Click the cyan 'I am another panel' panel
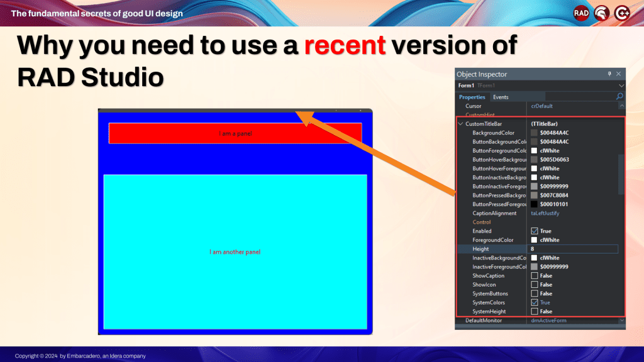Viewport: 644px width, 362px height. point(235,252)
